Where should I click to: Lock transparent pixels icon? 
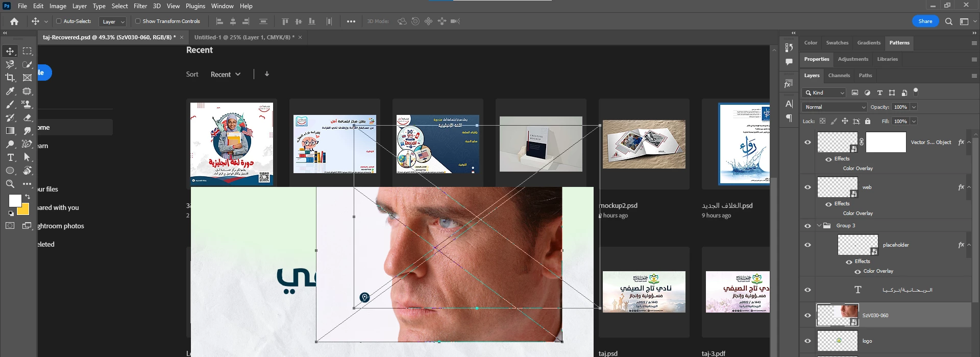(x=822, y=121)
